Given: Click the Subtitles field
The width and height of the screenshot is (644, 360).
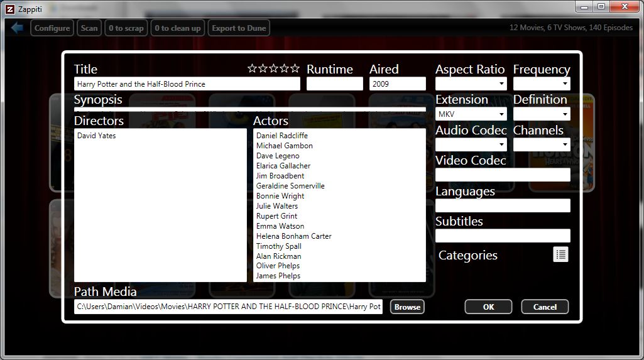Looking at the screenshot, I should (503, 236).
